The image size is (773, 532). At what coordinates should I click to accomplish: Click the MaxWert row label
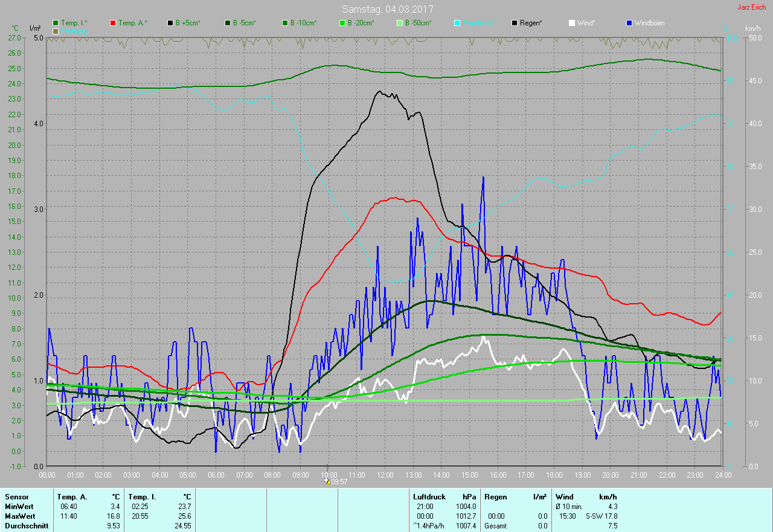point(20,516)
